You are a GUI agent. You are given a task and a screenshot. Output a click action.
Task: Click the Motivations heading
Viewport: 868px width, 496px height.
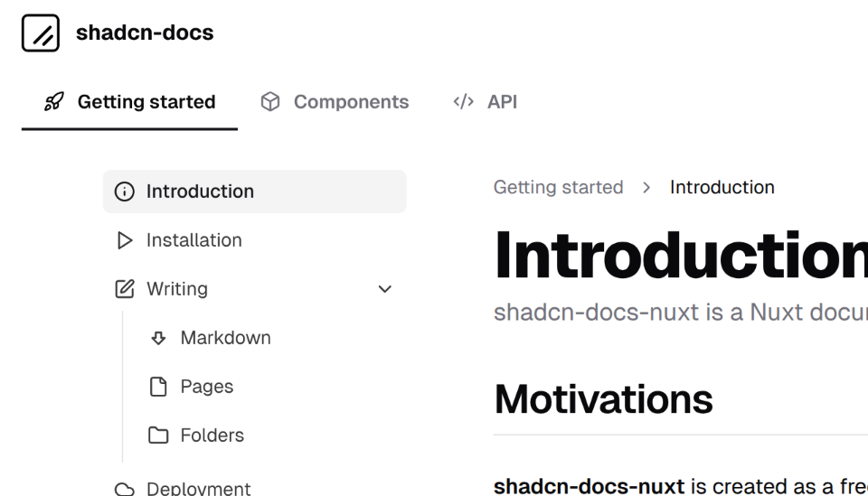point(603,398)
